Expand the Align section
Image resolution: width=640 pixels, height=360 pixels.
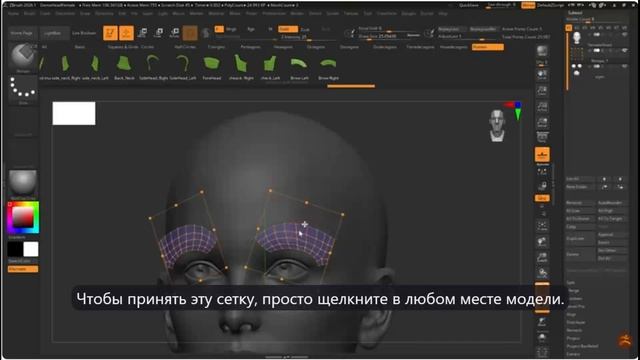point(571,314)
